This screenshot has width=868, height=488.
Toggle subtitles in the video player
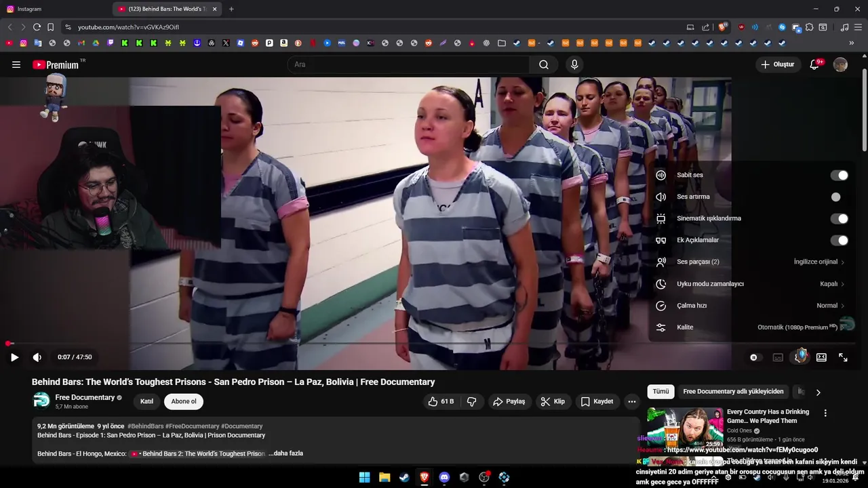[778, 357]
